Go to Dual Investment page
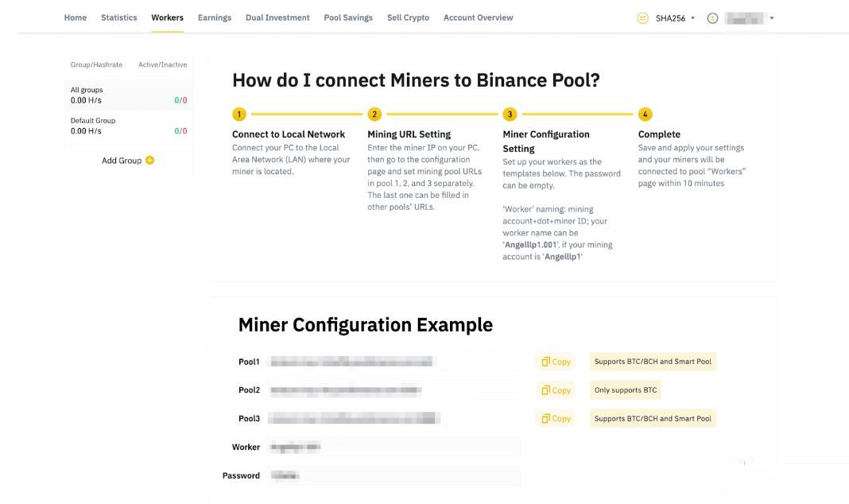Image resolution: width=849 pixels, height=504 pixels. click(x=277, y=17)
